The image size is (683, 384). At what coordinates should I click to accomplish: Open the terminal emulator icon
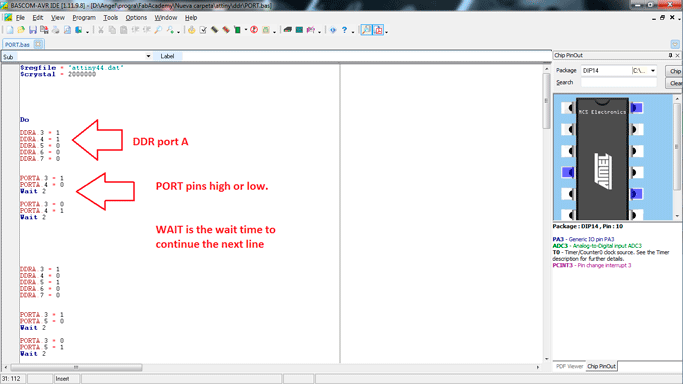[287, 30]
